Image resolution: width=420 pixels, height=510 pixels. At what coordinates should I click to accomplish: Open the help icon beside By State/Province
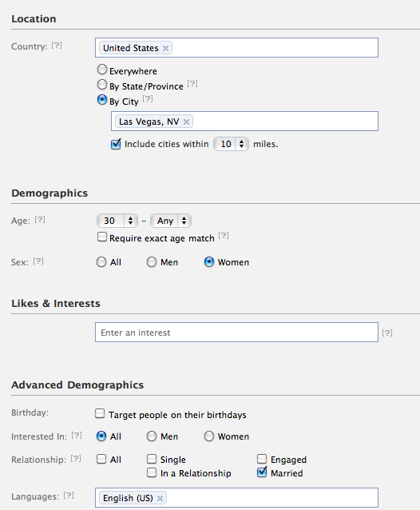(192, 84)
